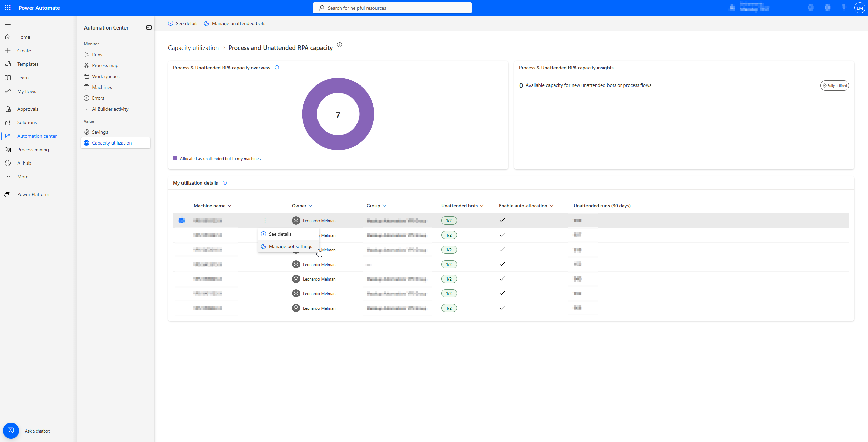Click Manage unattended bots in toolbar
This screenshot has width=868, height=442.
tap(235, 23)
